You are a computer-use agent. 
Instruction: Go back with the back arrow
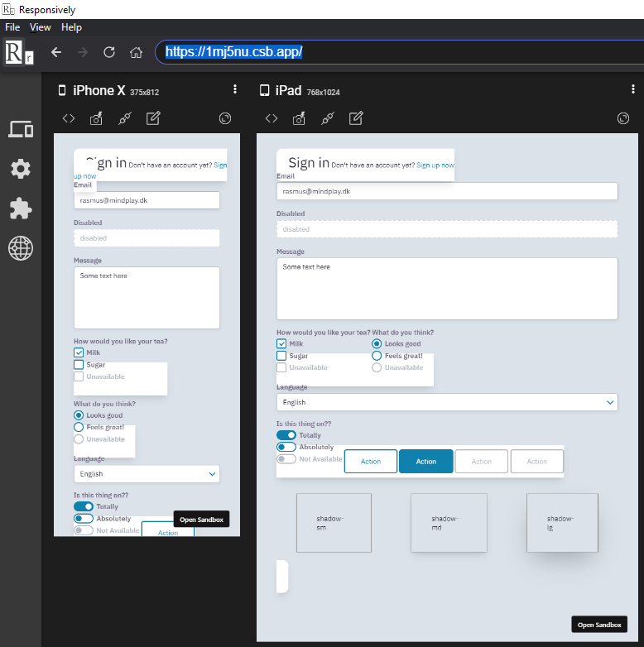click(x=56, y=52)
